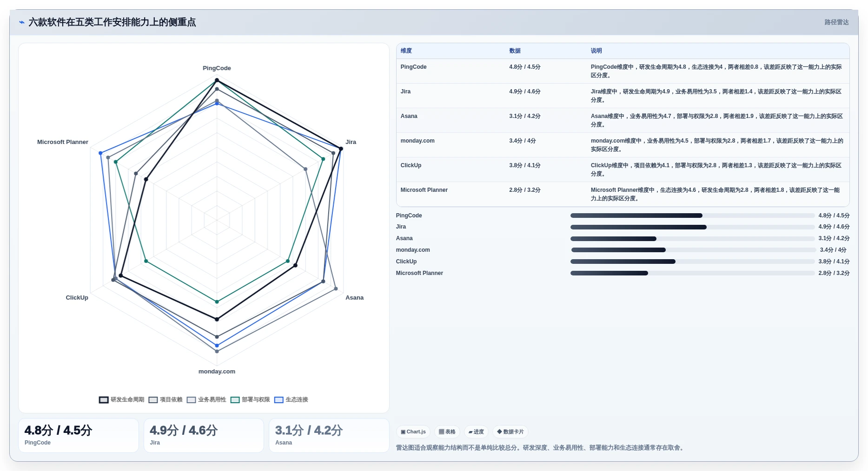Toggle the 生态连接 legend swatch
Image resolution: width=868 pixels, height=471 pixels.
278,400
